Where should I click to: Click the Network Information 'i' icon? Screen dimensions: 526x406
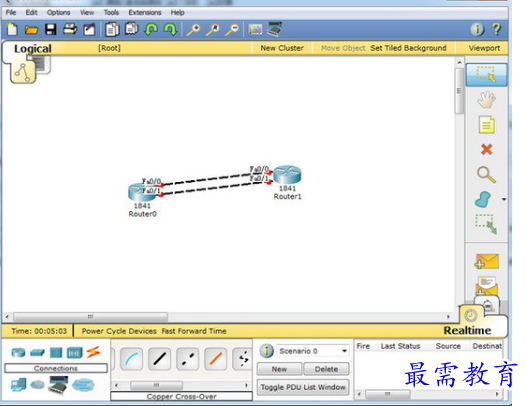[x=477, y=30]
